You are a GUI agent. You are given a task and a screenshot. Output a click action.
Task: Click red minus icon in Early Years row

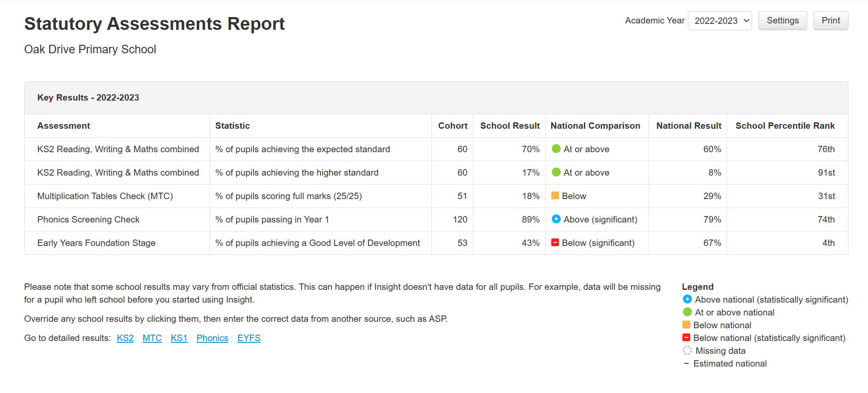[x=555, y=243]
